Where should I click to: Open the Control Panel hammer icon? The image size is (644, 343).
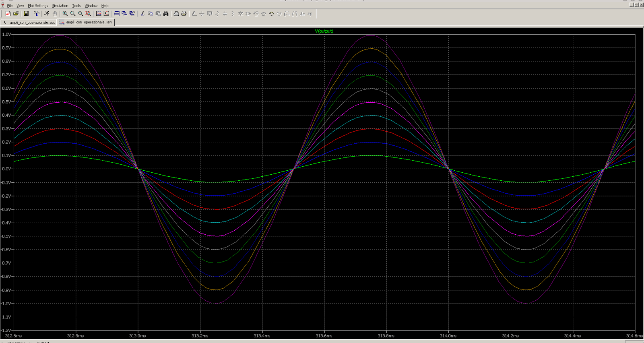pyautogui.click(x=36, y=14)
